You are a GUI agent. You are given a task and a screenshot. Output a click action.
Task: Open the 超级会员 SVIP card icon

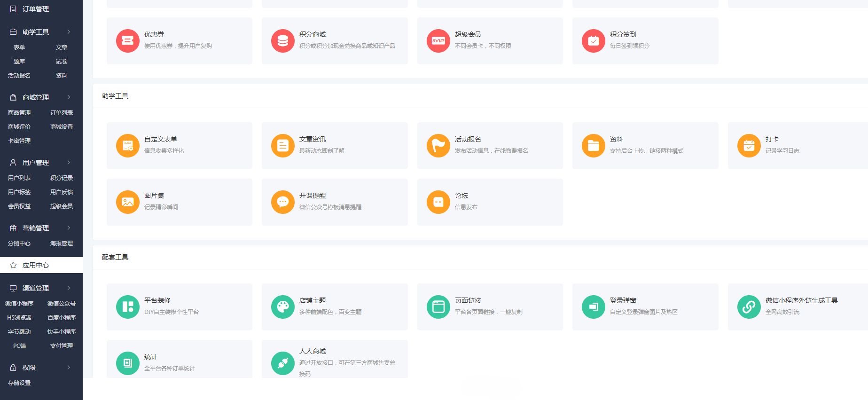coord(438,41)
